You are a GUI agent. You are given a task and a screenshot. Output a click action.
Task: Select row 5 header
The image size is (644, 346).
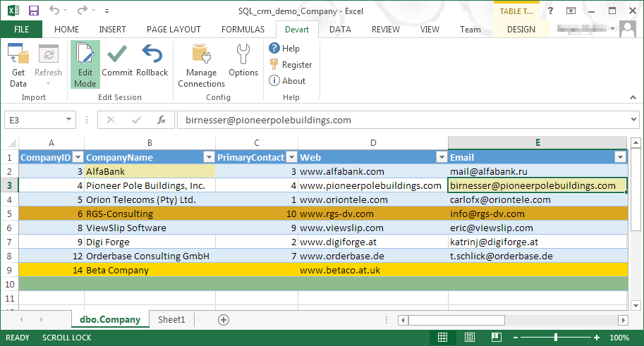[x=9, y=214]
